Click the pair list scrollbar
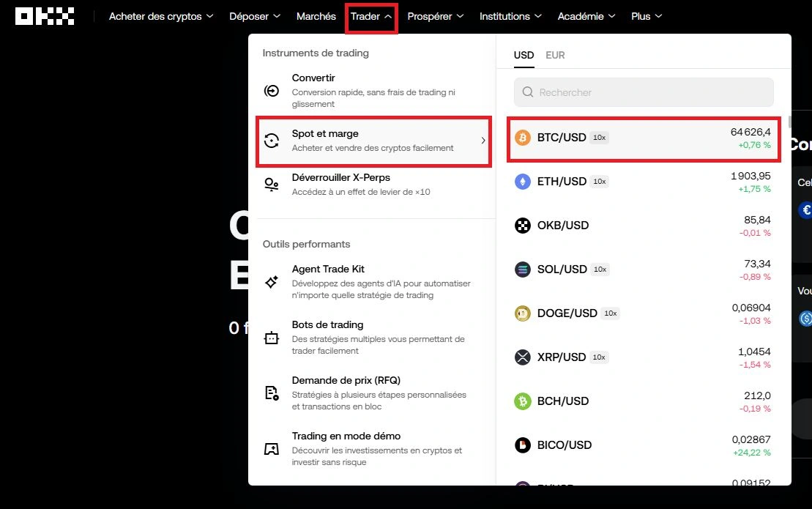This screenshot has height=509, width=812. point(789,122)
